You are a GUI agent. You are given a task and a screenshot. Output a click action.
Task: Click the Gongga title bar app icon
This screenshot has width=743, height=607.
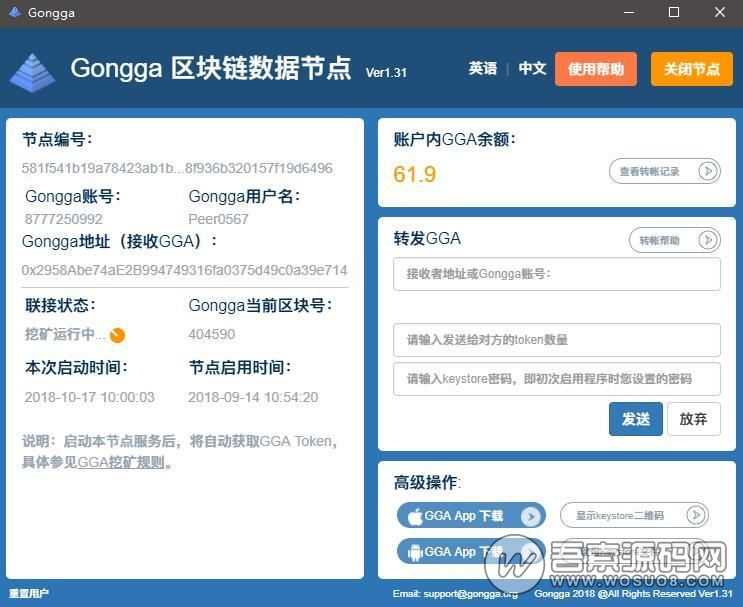15,12
